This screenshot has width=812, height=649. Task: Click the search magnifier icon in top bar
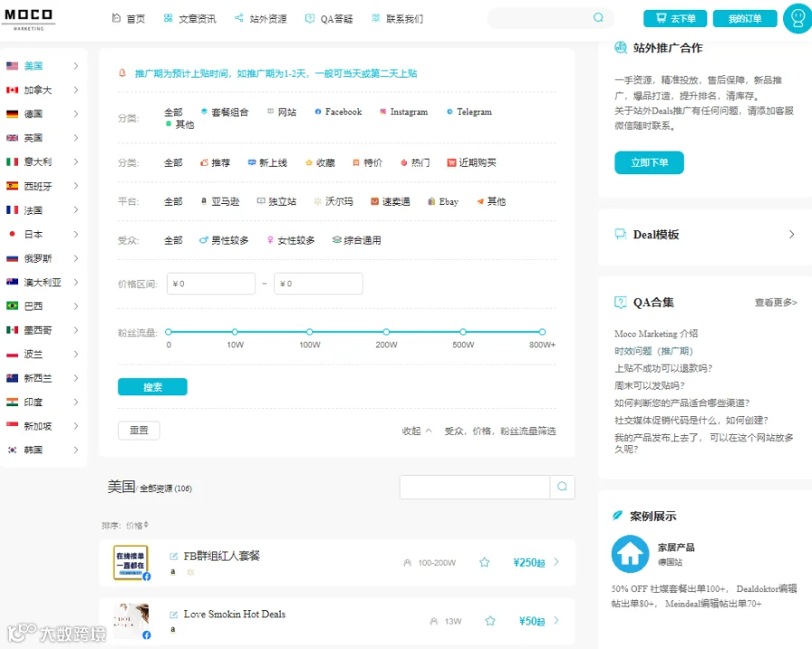pyautogui.click(x=598, y=18)
